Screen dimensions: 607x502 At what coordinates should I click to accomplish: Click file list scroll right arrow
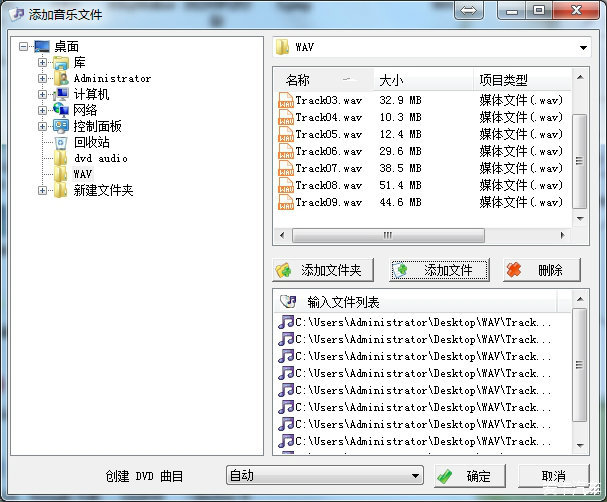coord(563,235)
